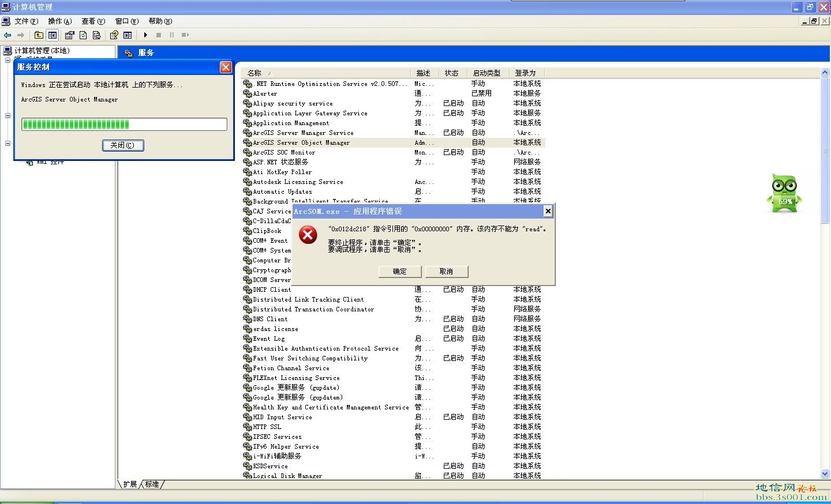Close the ArcSOM.exe error dialog
The width and height of the screenshot is (831, 504).
click(548, 211)
